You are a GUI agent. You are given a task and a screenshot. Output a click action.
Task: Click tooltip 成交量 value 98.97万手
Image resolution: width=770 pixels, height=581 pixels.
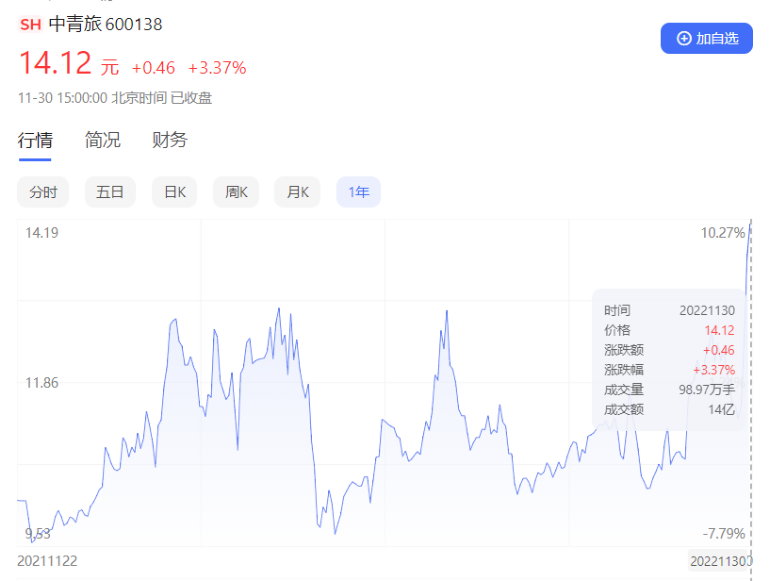click(707, 389)
